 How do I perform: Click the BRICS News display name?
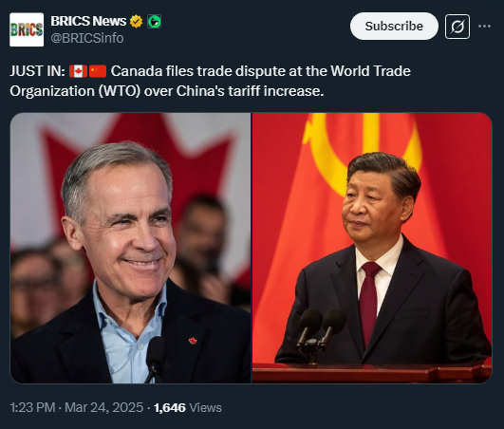(x=88, y=21)
